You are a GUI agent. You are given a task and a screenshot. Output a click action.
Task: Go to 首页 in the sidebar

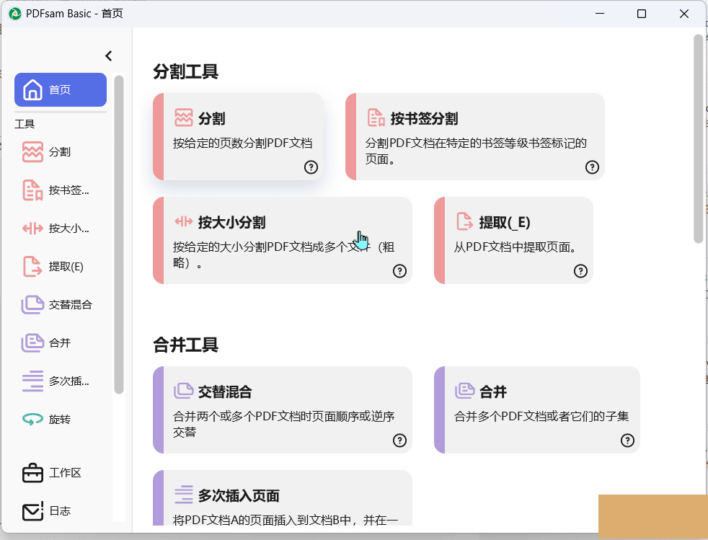[61, 89]
